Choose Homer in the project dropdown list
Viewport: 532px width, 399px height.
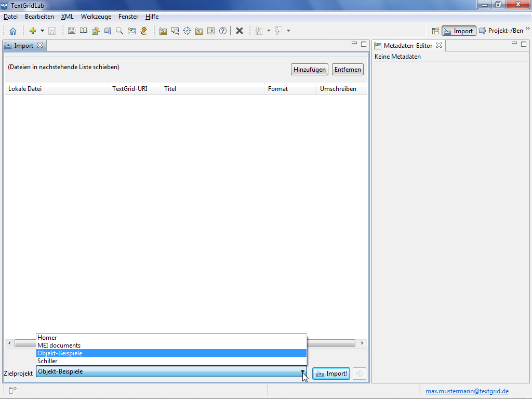tap(47, 338)
